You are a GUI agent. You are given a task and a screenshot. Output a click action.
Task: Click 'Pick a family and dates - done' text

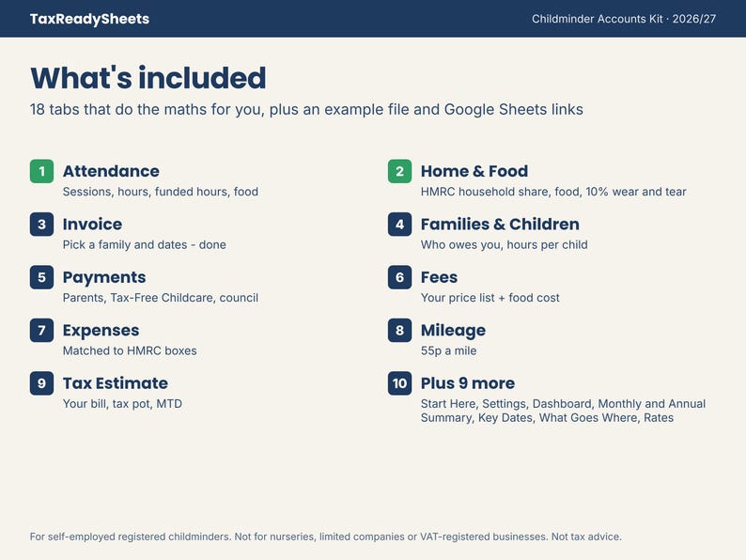pos(144,244)
